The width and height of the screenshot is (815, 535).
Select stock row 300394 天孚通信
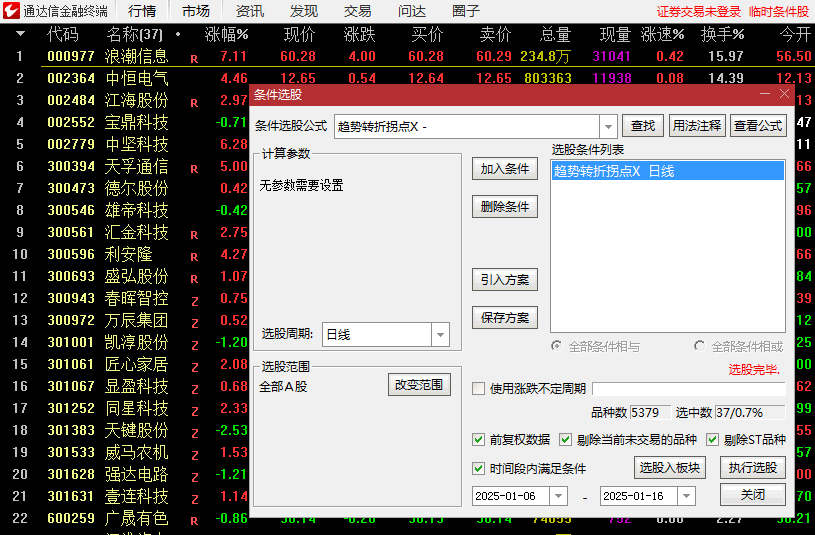(x=125, y=166)
